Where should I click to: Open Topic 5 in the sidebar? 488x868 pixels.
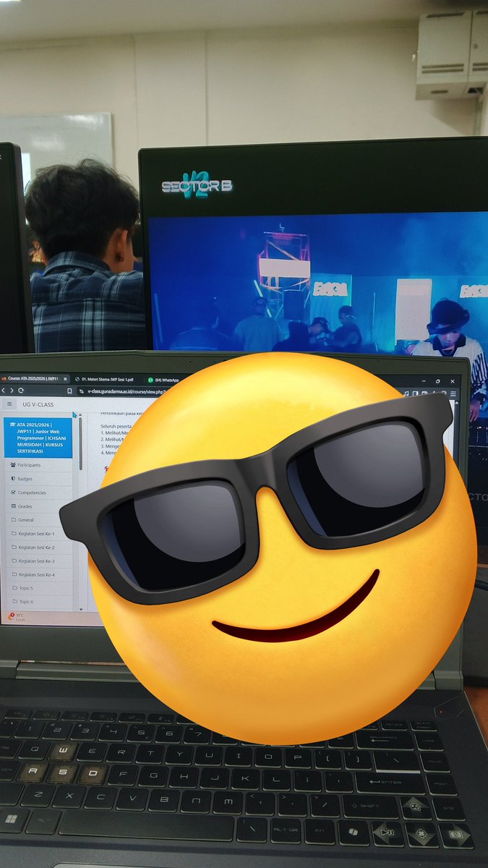click(x=39, y=588)
